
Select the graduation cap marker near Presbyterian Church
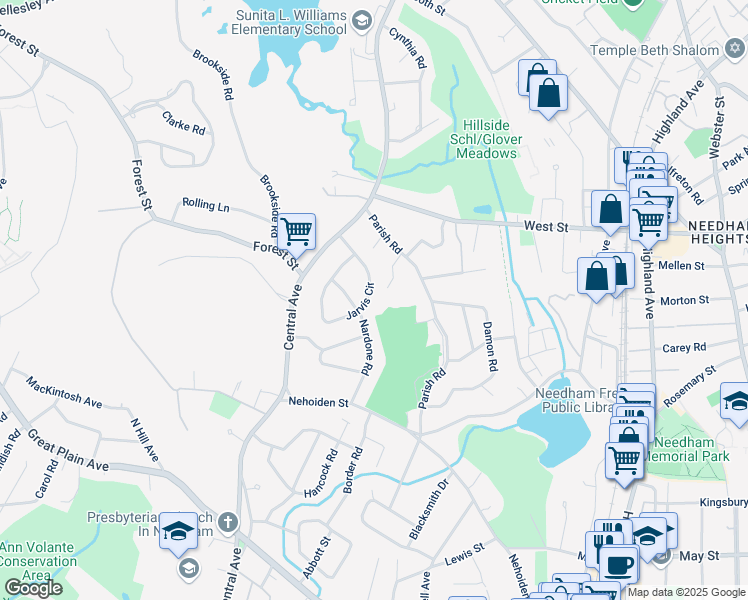point(178,531)
